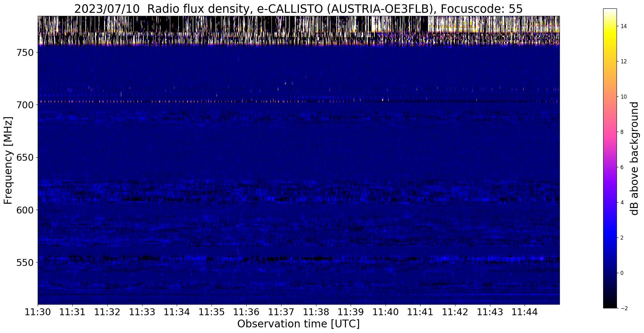
Task: Click the 11:32 time tick label
Action: pyautogui.click(x=107, y=312)
